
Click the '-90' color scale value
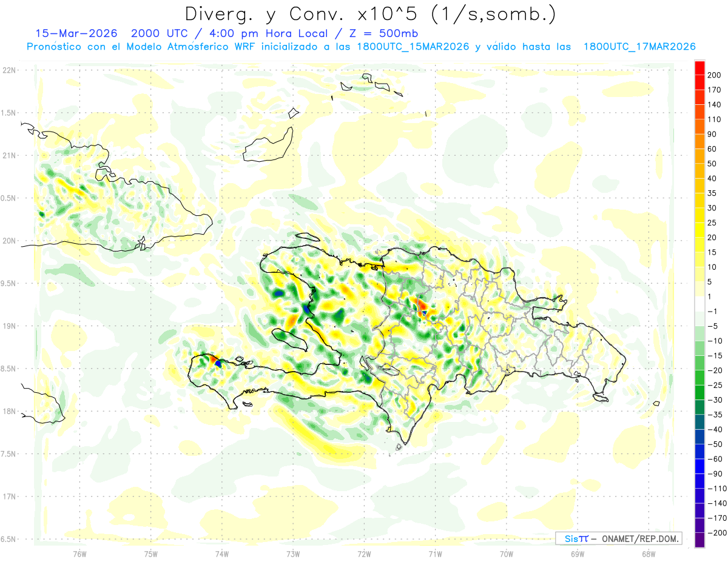click(x=715, y=473)
